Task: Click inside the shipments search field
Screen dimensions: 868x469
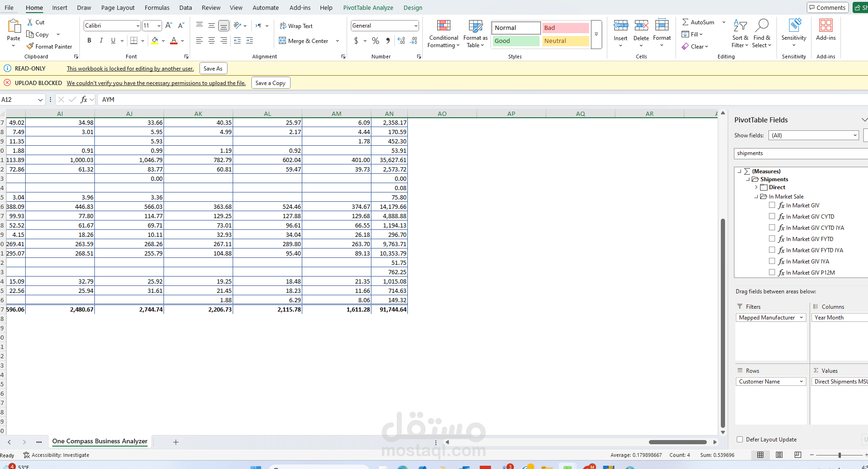Action: pyautogui.click(x=794, y=153)
